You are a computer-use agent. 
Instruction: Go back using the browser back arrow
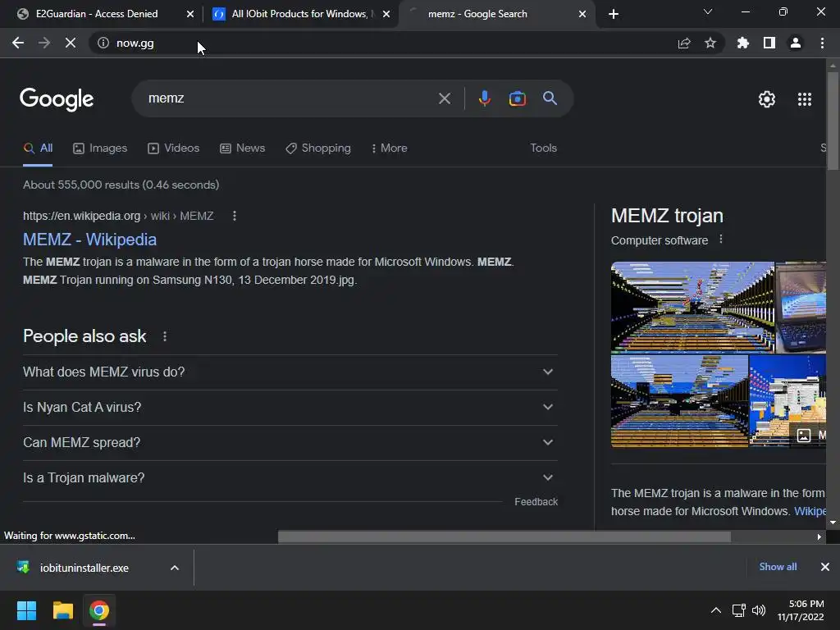coord(18,43)
